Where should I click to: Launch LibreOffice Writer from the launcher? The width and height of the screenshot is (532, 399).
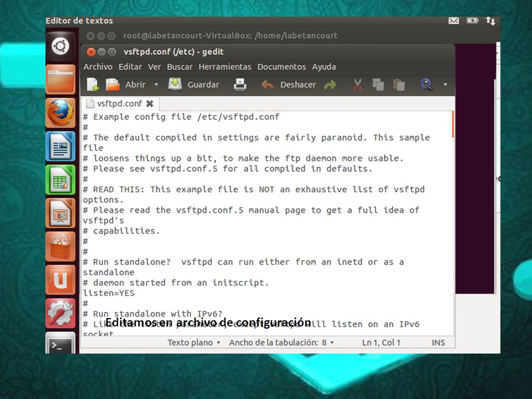60,146
